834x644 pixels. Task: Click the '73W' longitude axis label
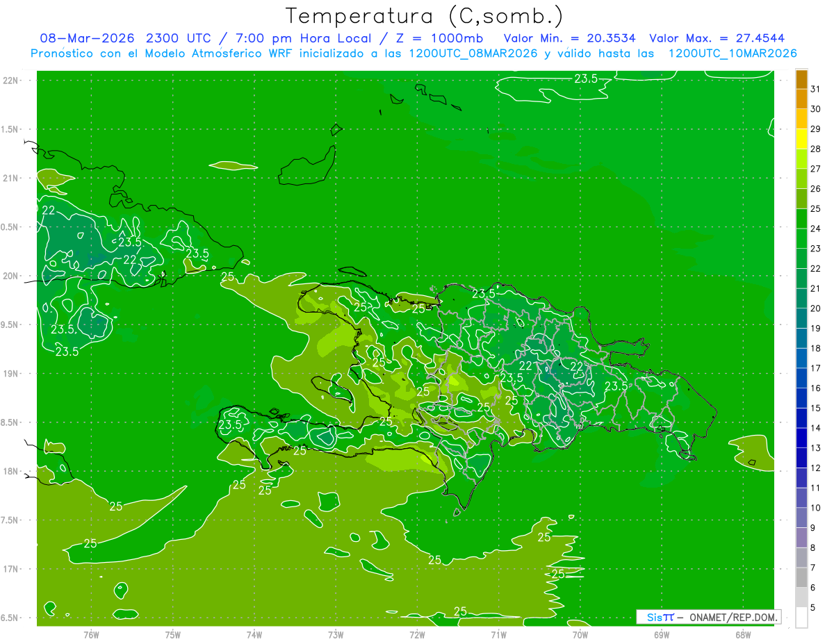point(336,634)
